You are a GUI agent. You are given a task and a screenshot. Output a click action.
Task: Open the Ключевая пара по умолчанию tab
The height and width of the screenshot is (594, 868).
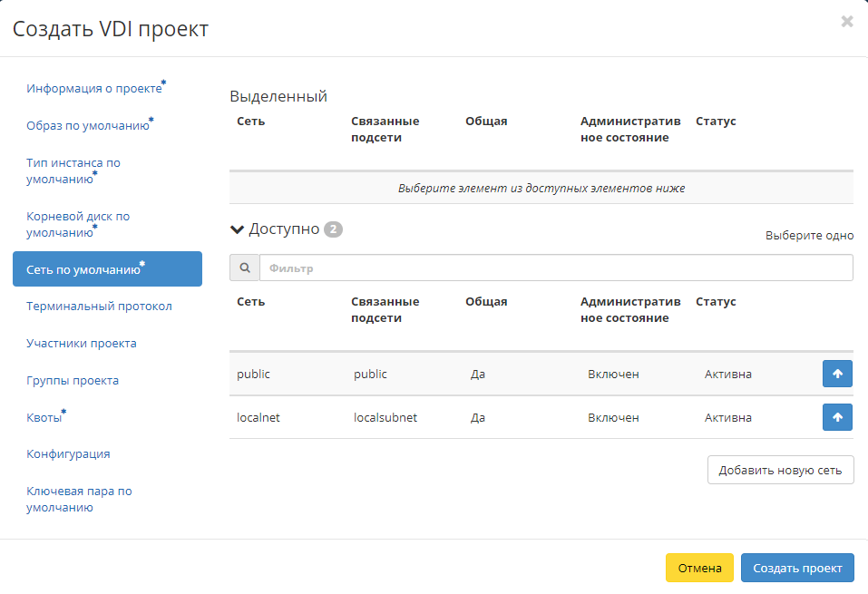[79, 499]
